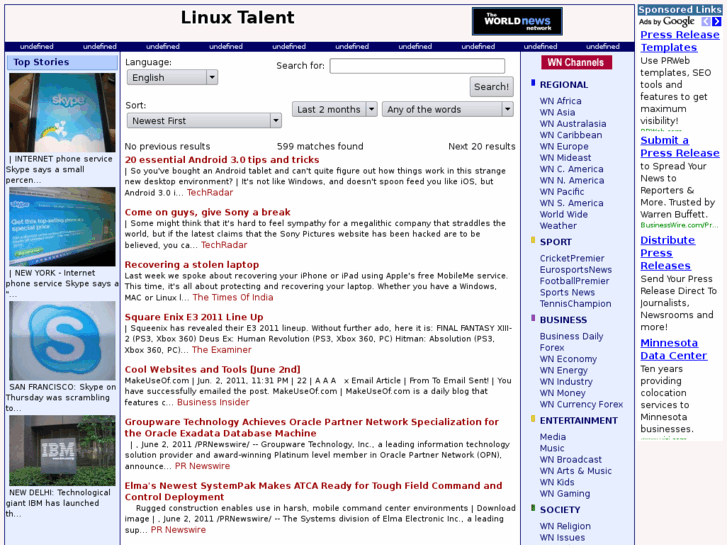Open the Sort dropdown showing Newest First

(204, 121)
